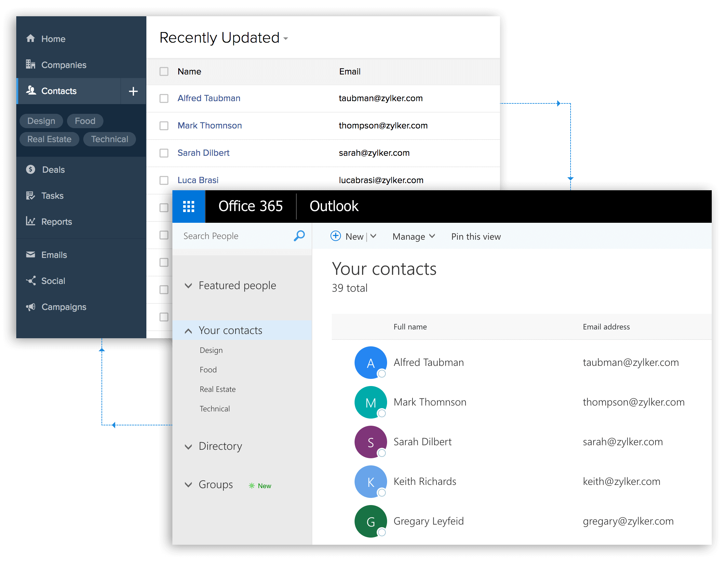Select the Office 365 tab
728x561 pixels.
point(250,206)
